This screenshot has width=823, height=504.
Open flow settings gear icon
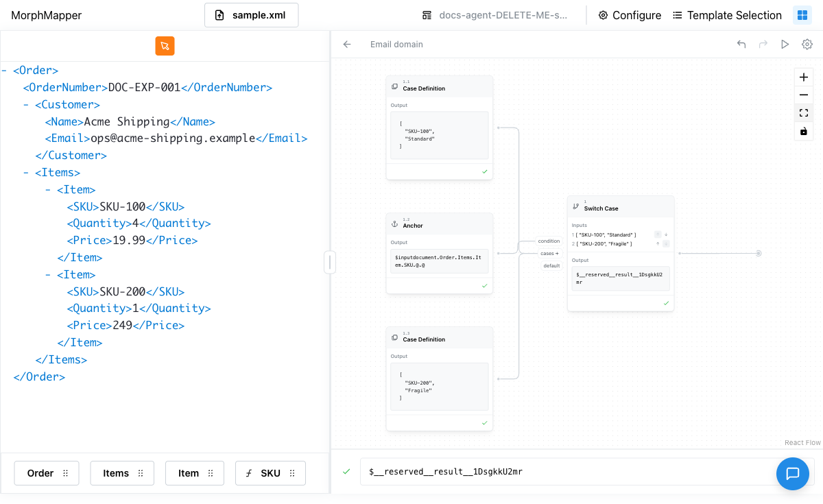pyautogui.click(x=807, y=45)
